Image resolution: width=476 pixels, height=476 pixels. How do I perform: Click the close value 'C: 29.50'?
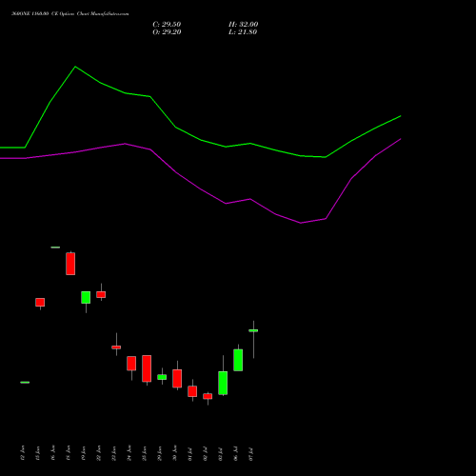[167, 25]
